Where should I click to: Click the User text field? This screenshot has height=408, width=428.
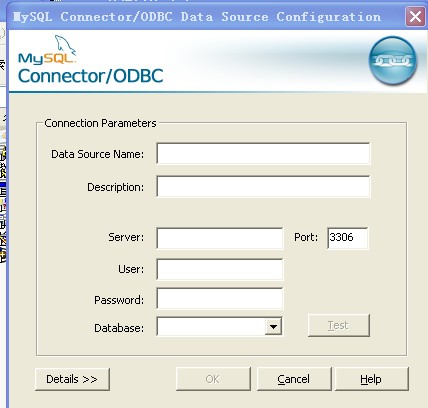tap(220, 269)
